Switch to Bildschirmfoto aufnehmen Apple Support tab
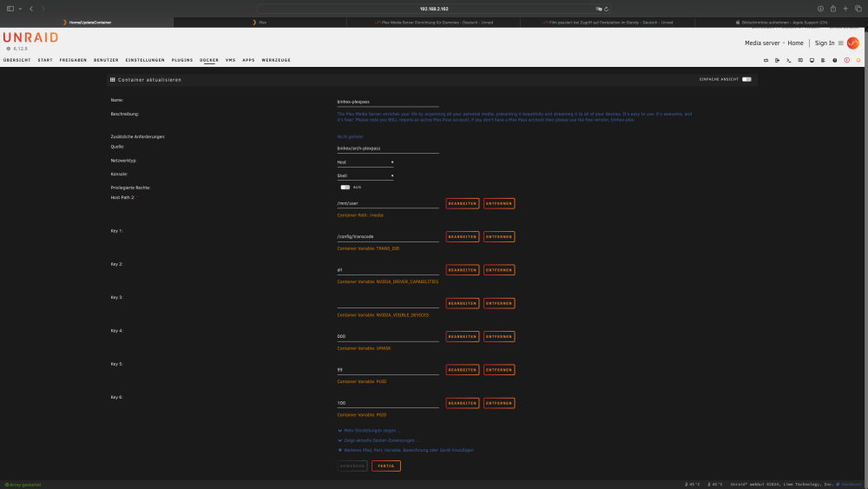Image resolution: width=868 pixels, height=489 pixels. (x=781, y=23)
